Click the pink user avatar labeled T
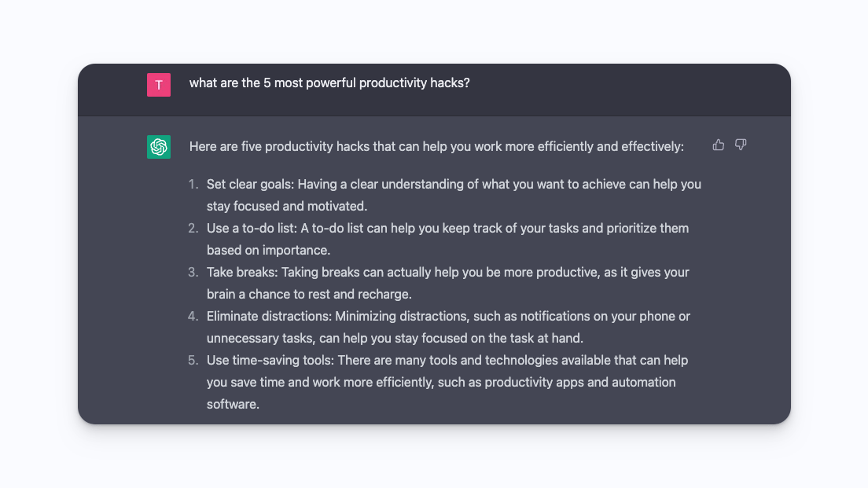 point(159,85)
